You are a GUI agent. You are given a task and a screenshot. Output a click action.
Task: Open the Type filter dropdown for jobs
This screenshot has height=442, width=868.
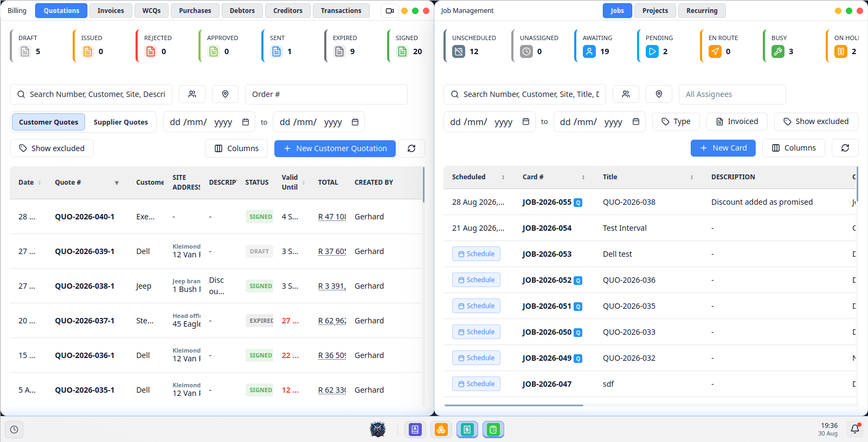(x=676, y=121)
